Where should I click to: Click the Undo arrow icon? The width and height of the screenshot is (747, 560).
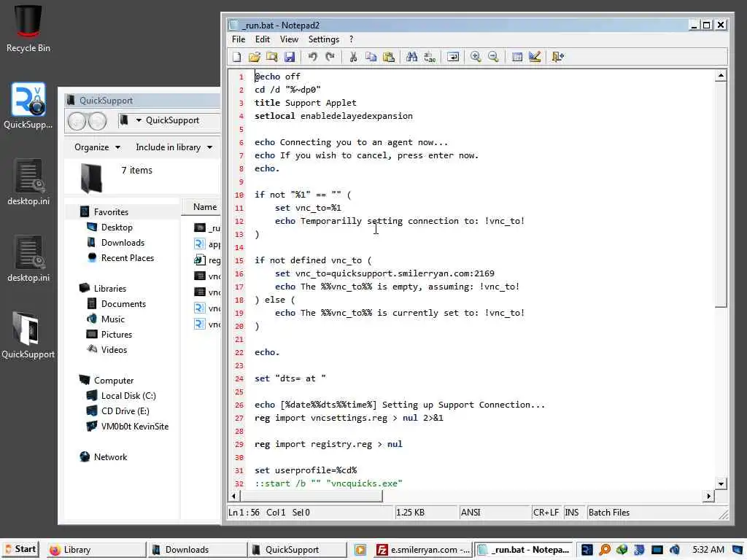click(x=312, y=57)
